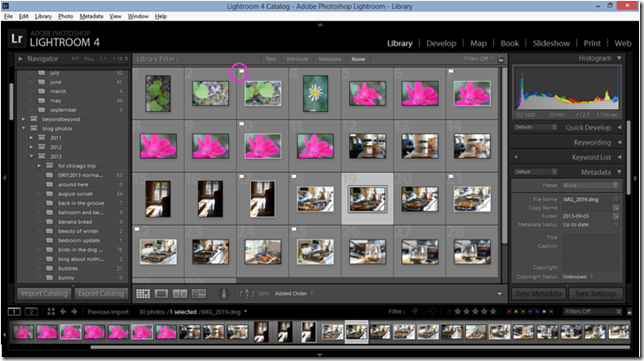The image size is (644, 361).
Task: Go back using filmstrip left arrow
Action: tap(63, 312)
